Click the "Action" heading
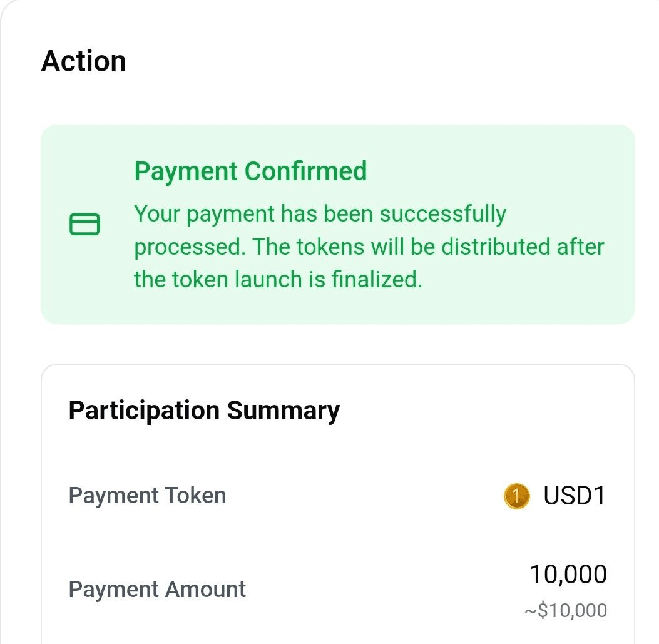The width and height of the screenshot is (659, 644). click(83, 61)
